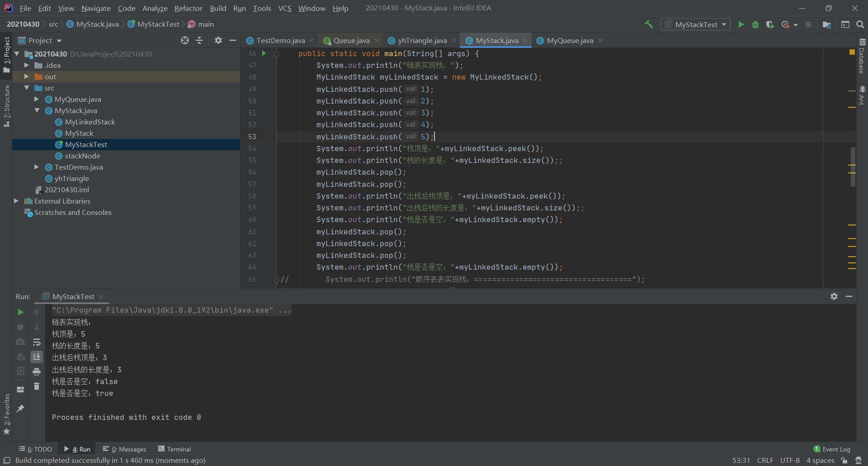Click the dump threads camera icon
The width and height of the screenshot is (868, 466).
[x=20, y=342]
